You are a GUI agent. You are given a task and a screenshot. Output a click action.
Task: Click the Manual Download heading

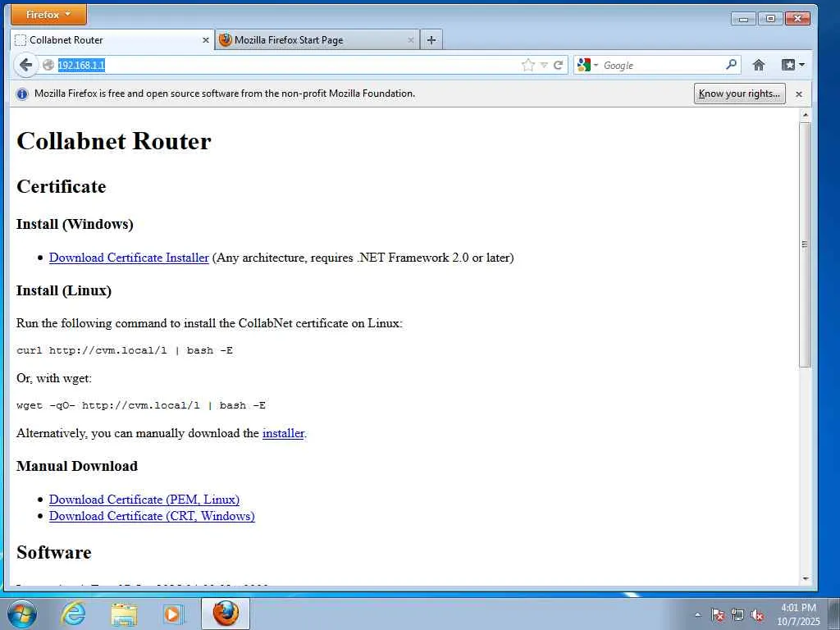[76, 466]
